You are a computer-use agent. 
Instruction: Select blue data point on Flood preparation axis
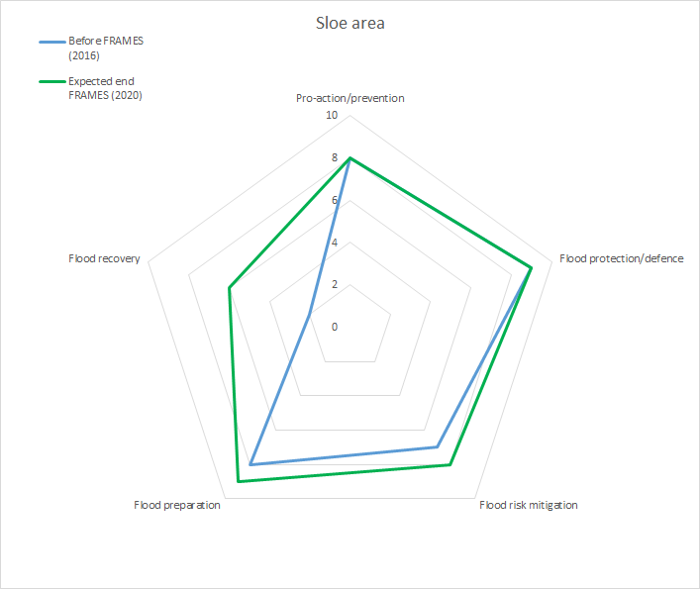(250, 464)
